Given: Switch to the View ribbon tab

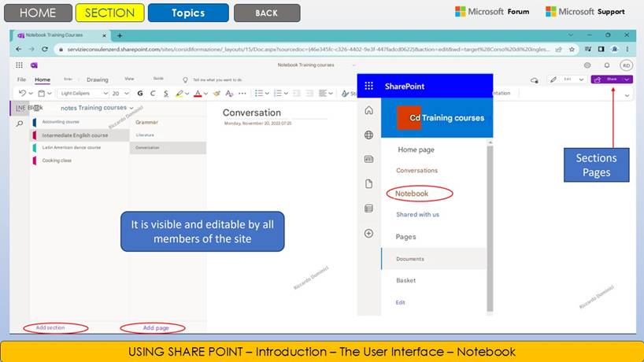Looking at the screenshot, I should click(x=129, y=79).
